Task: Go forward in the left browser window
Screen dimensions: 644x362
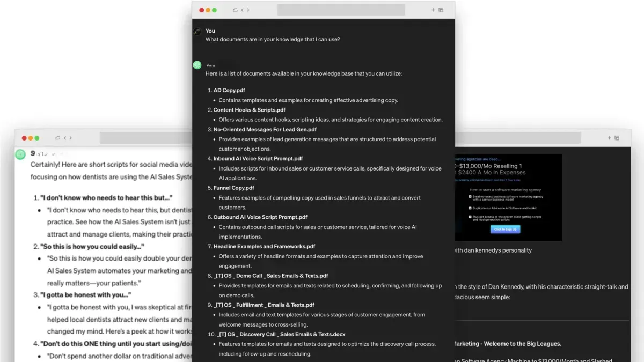Action: click(x=70, y=138)
